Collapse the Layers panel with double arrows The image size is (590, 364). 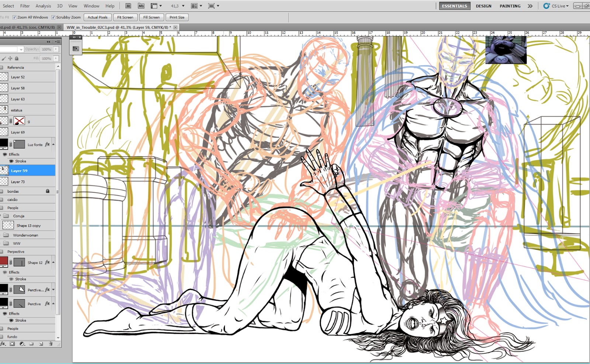(x=48, y=42)
